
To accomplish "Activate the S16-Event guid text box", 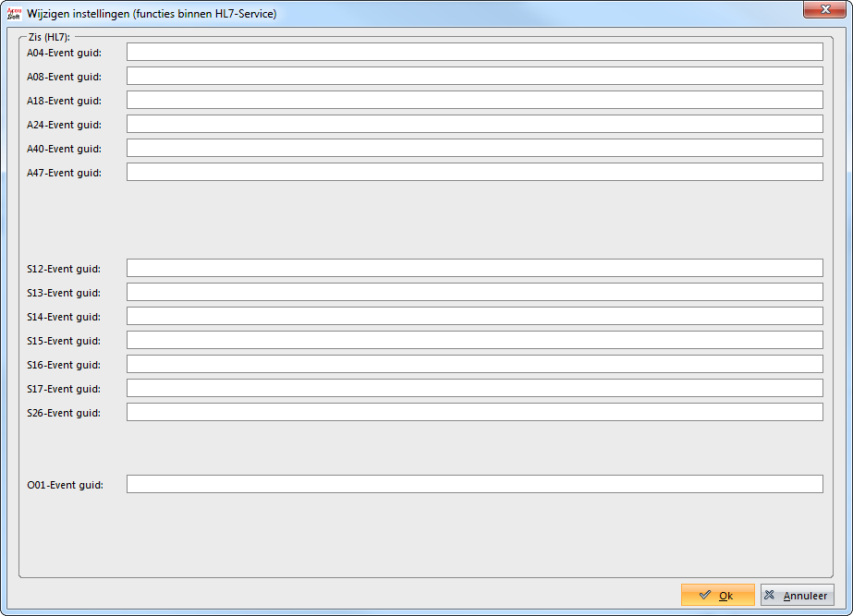I will point(474,364).
